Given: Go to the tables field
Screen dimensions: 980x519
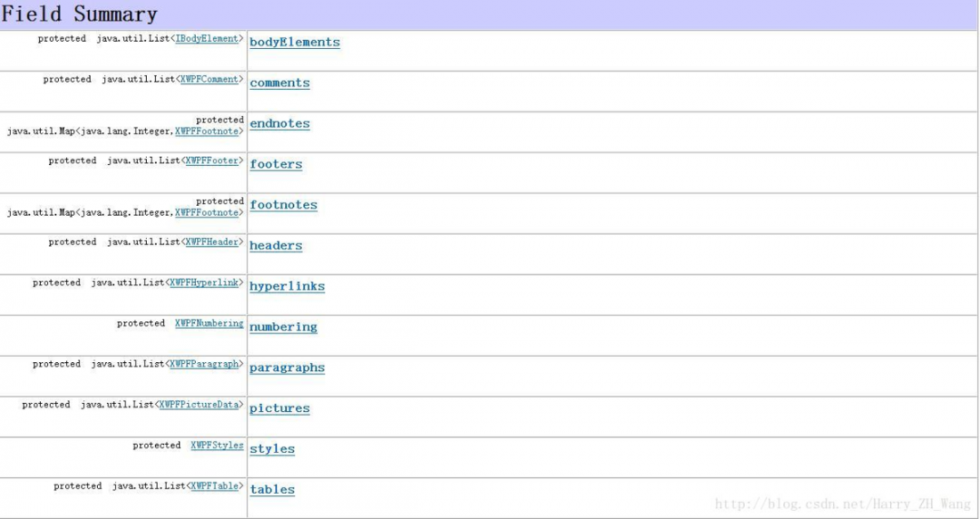Looking at the screenshot, I should point(272,490).
